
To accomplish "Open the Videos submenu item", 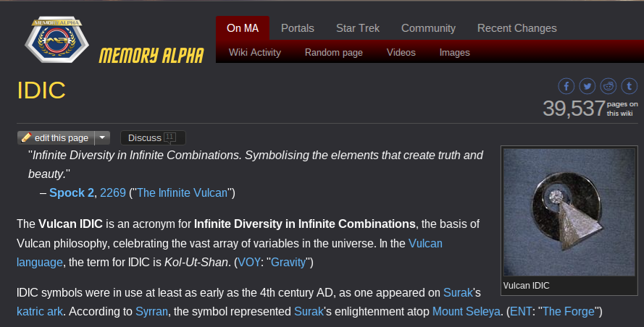I will [x=401, y=53].
